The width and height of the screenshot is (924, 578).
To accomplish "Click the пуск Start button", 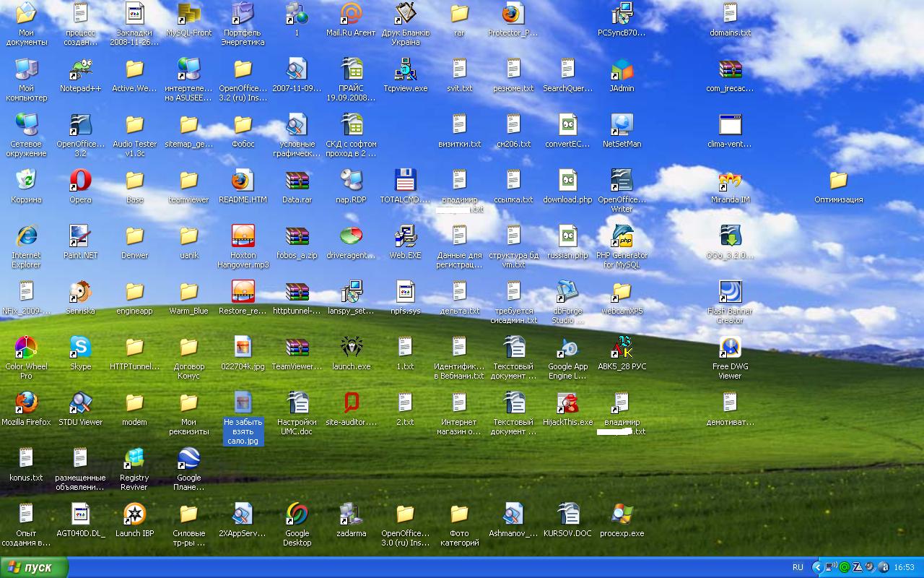I will click(34, 567).
